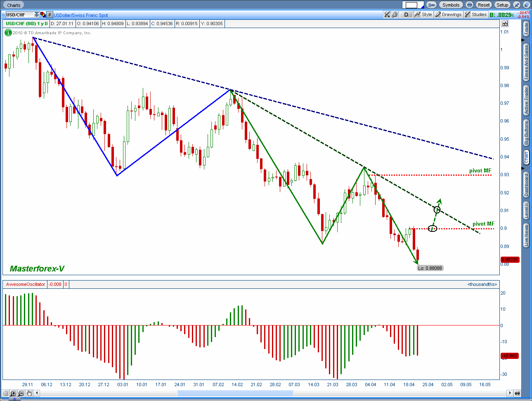The image size is (532, 401).
Task: Click the Reset button
Action: (484, 5)
